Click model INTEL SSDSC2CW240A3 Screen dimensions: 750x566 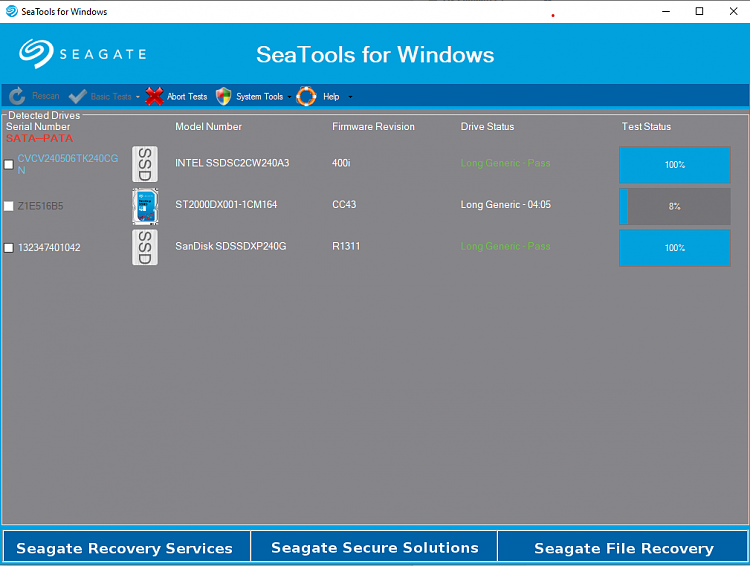tap(232, 163)
